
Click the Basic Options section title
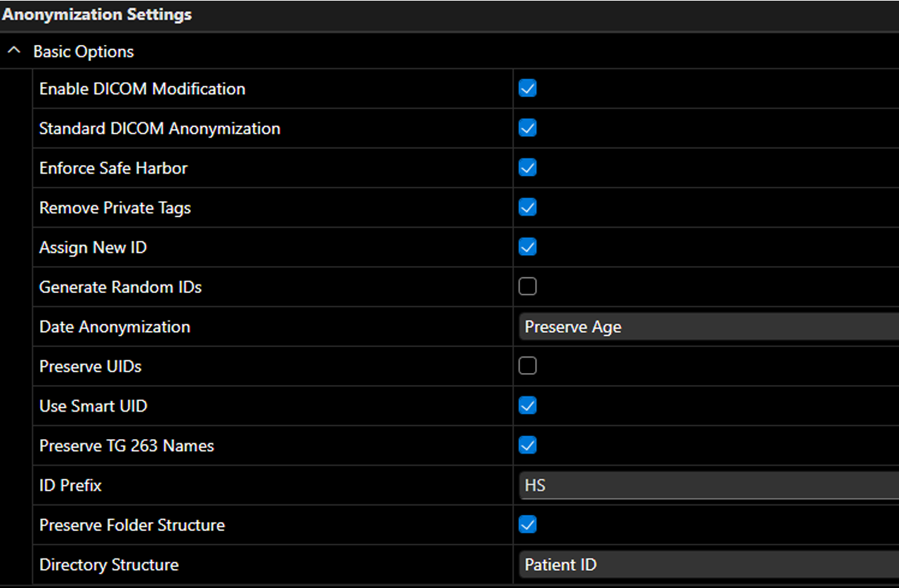(x=84, y=52)
